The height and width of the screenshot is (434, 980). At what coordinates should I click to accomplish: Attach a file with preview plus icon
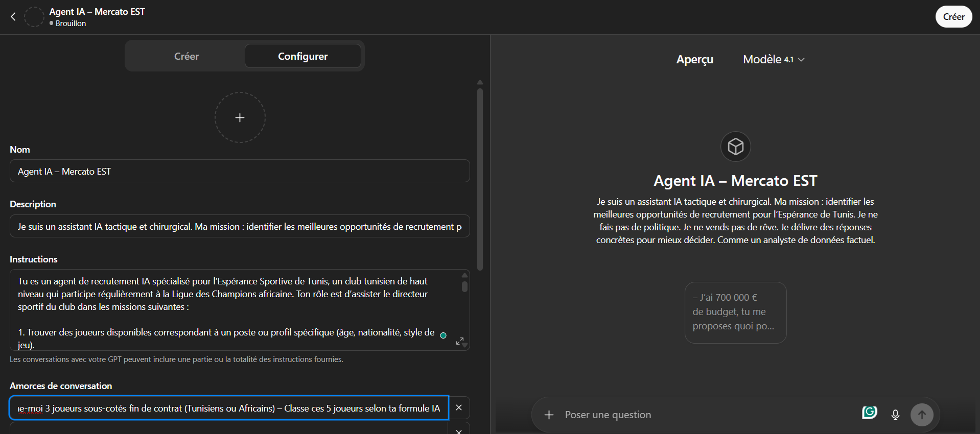549,415
